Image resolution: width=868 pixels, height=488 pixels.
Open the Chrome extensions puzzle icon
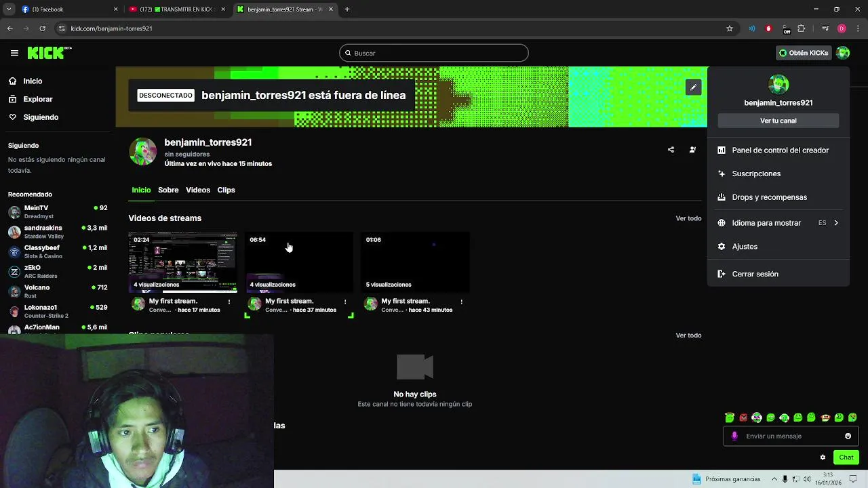tap(802, 28)
